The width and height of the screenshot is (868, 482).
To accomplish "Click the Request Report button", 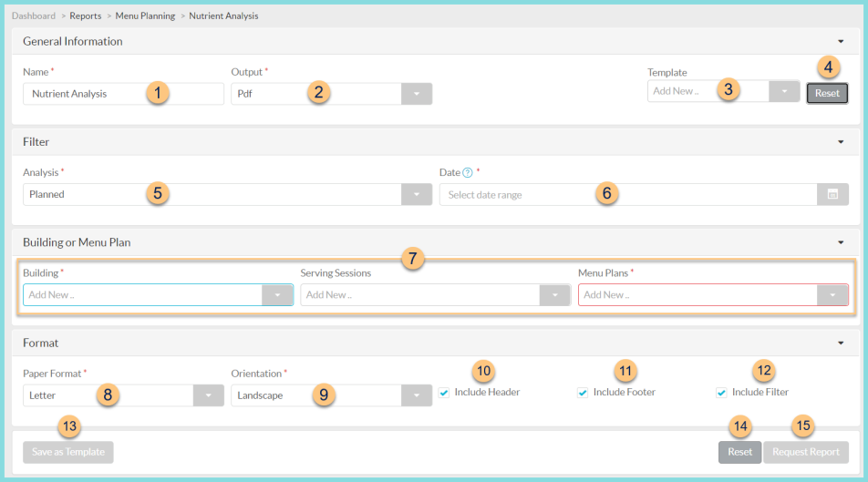I will pyautogui.click(x=806, y=452).
